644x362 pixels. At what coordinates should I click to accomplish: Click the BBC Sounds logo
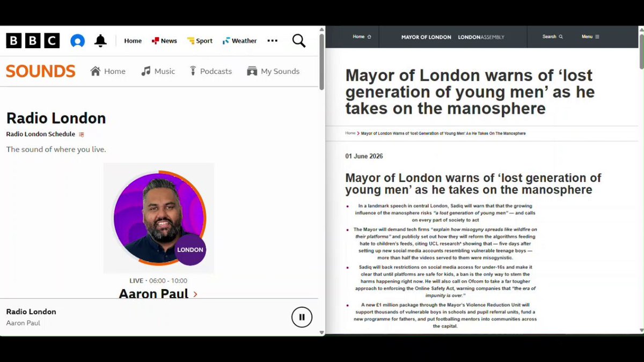click(x=41, y=71)
